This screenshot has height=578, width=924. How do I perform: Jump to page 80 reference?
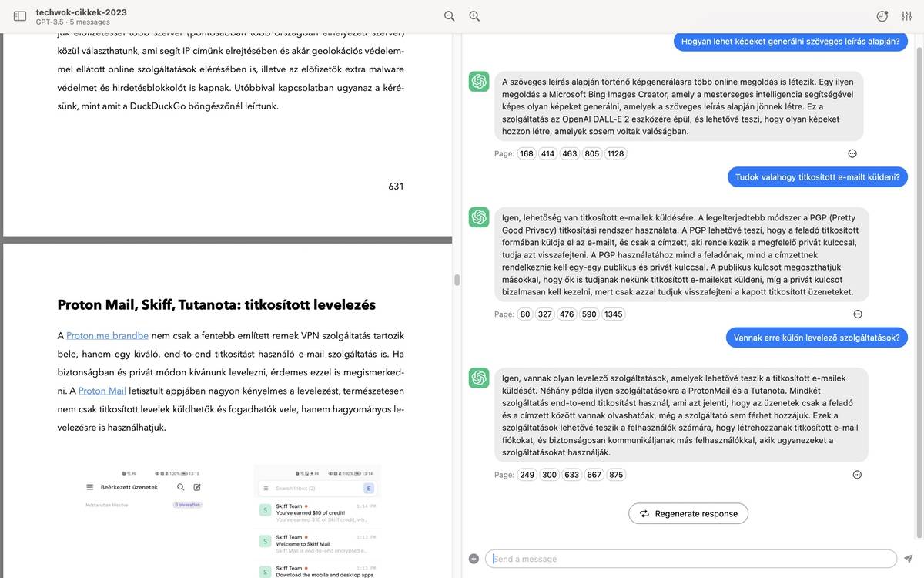click(525, 314)
